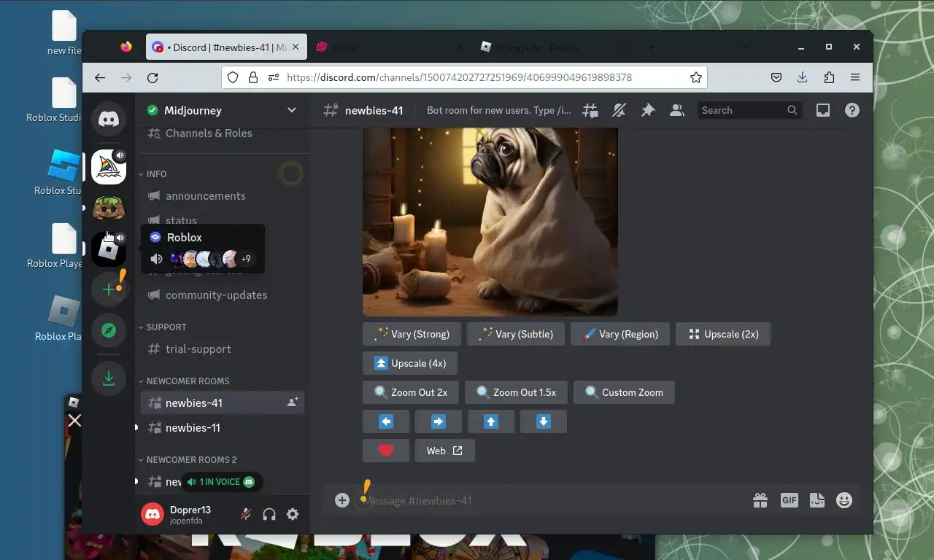
Task: Open the emoji picker
Action: click(844, 500)
